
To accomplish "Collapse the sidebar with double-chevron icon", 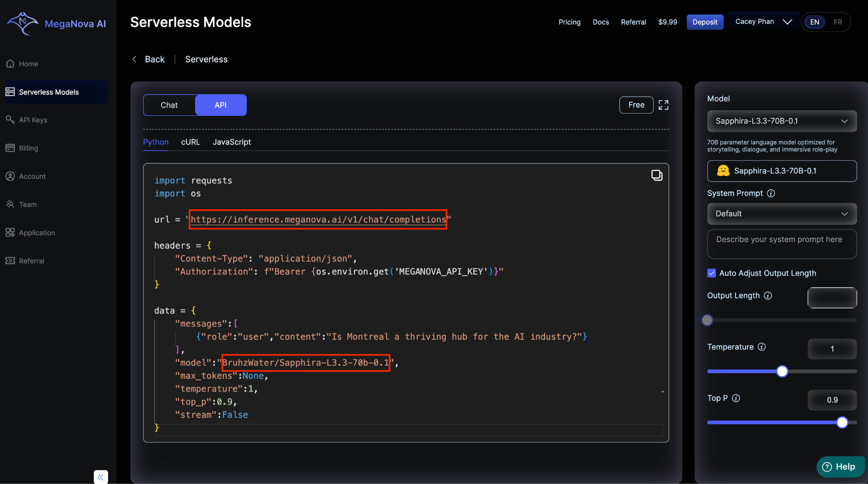I will (x=100, y=477).
